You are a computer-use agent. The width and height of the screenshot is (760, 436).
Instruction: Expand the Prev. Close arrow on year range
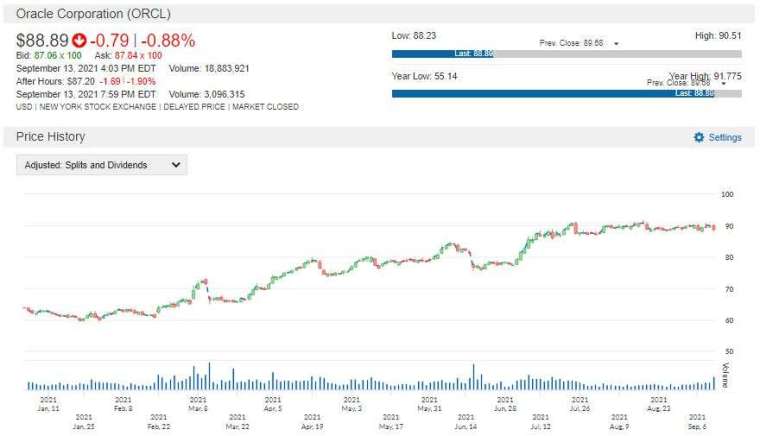click(723, 84)
